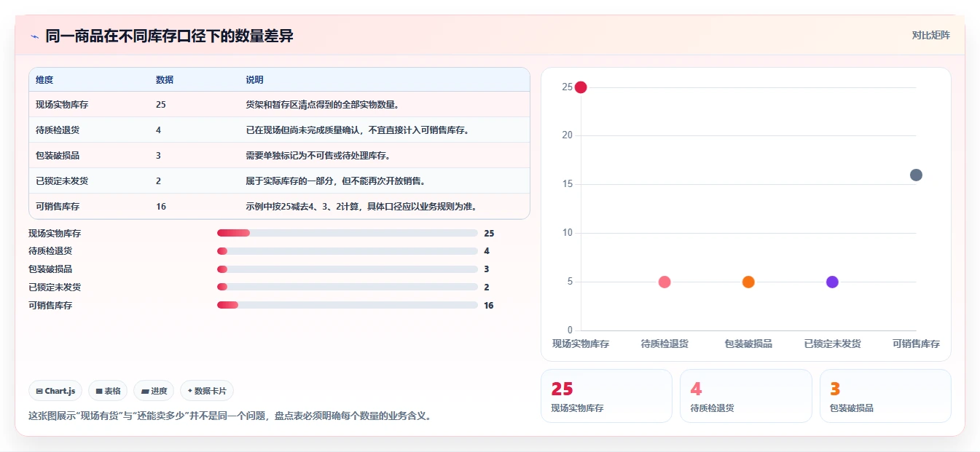This screenshot has width=980, height=452.
Task: Click the page title 同一商品在不同库存口径下的数量差异
Action: [169, 36]
